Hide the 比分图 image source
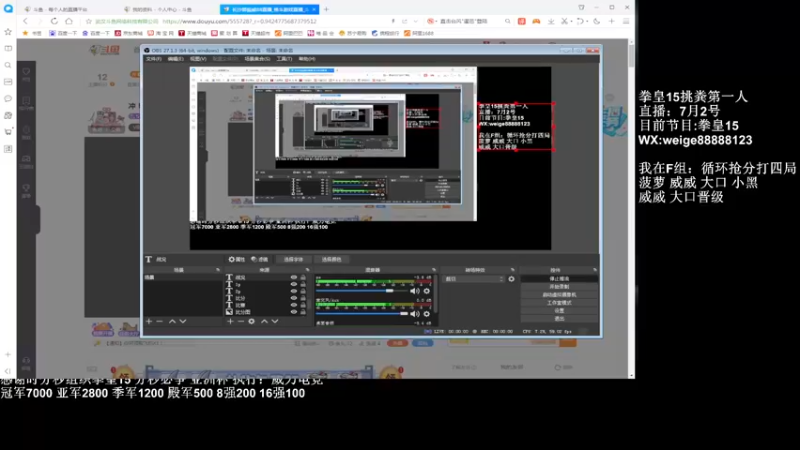 tap(293, 312)
